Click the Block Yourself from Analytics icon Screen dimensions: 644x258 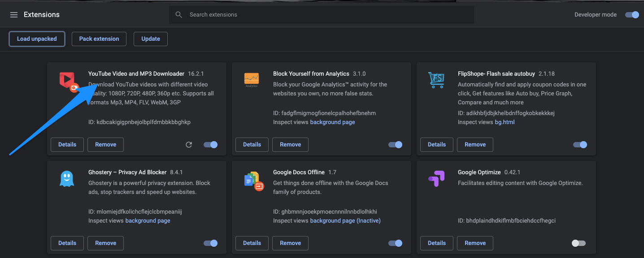click(252, 79)
